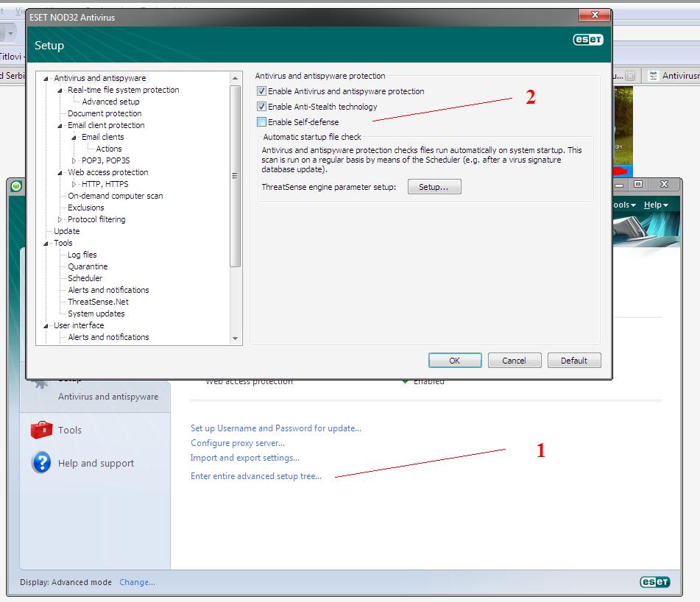Select Help and support in sidebar
The image size is (700, 602).
pos(96,463)
